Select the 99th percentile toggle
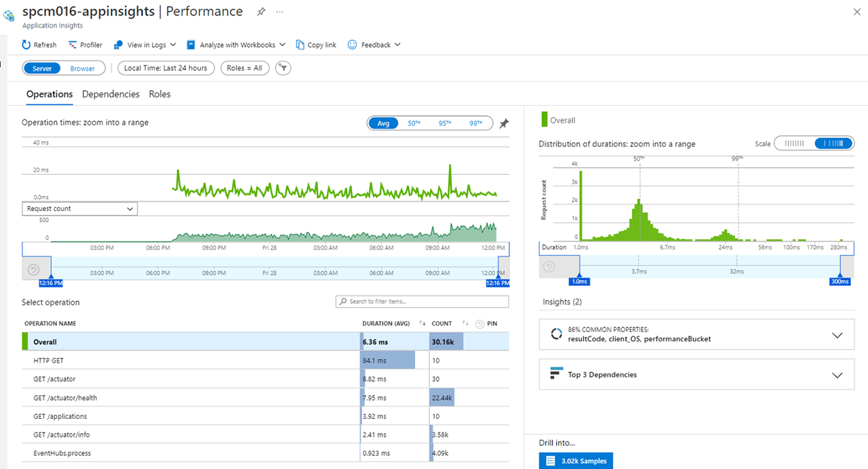 point(475,123)
